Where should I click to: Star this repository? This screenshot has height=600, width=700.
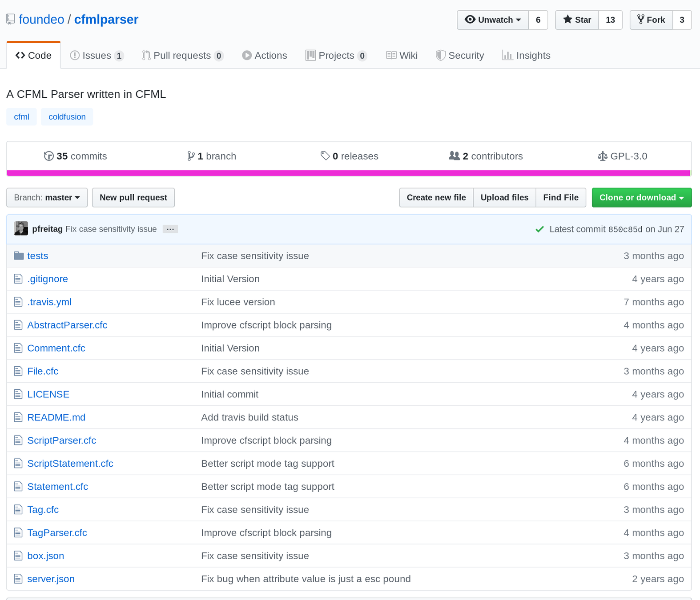tap(577, 20)
